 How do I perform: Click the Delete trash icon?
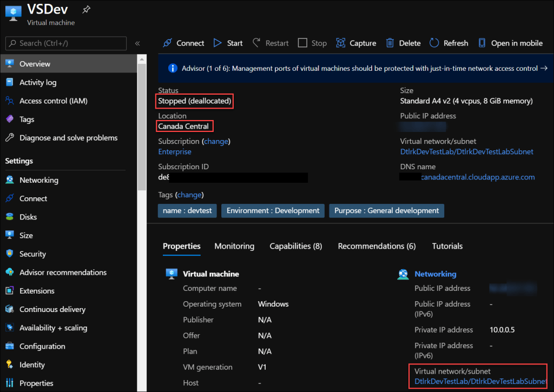(x=390, y=43)
